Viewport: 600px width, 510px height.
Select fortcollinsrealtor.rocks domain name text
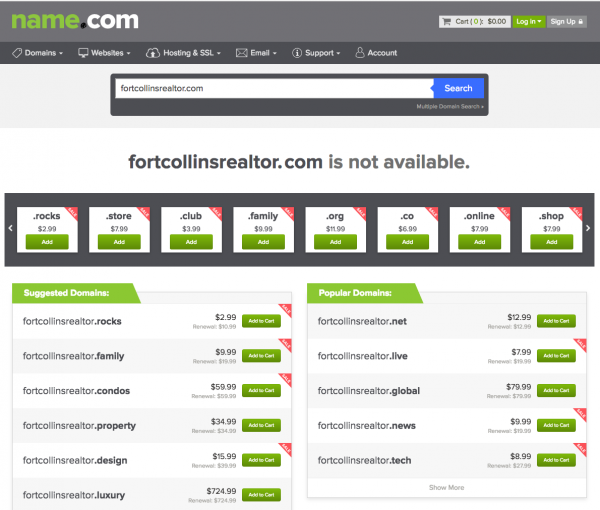72,321
